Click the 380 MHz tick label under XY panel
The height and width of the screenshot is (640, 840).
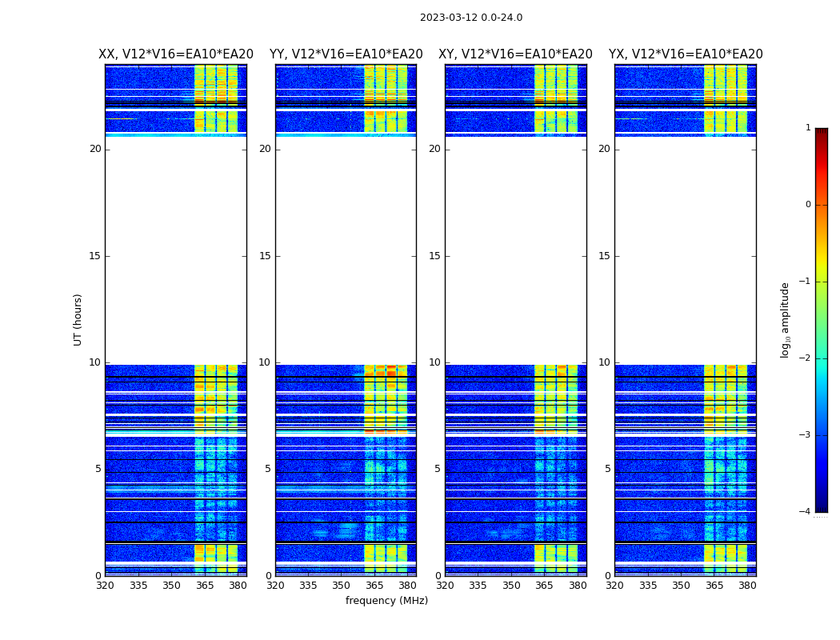coord(578,586)
